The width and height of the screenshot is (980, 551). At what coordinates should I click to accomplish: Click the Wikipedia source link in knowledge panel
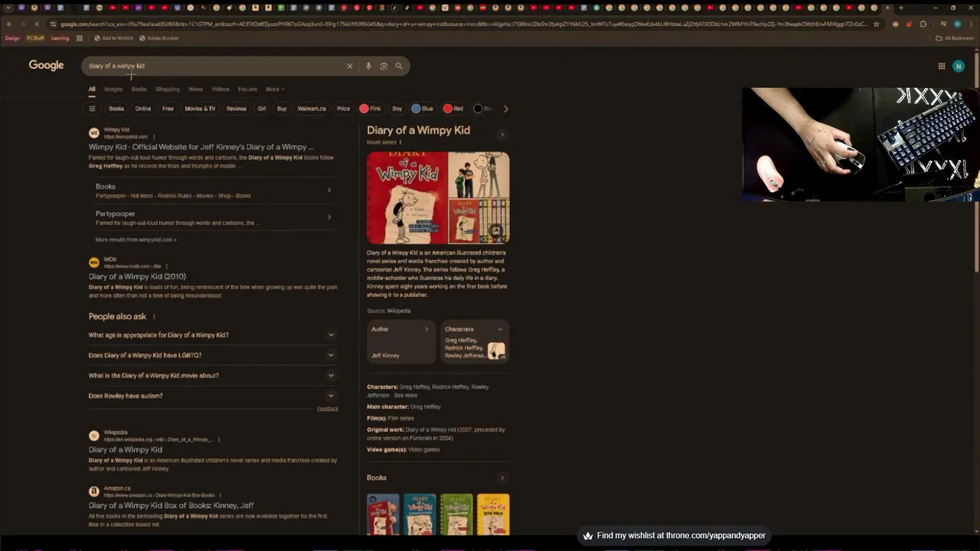pyautogui.click(x=399, y=311)
